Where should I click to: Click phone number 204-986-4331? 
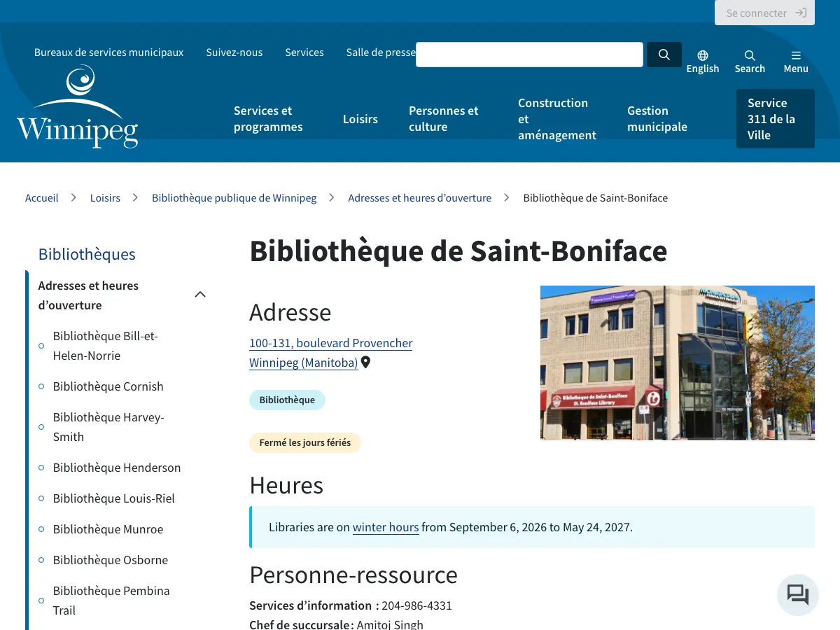416,605
